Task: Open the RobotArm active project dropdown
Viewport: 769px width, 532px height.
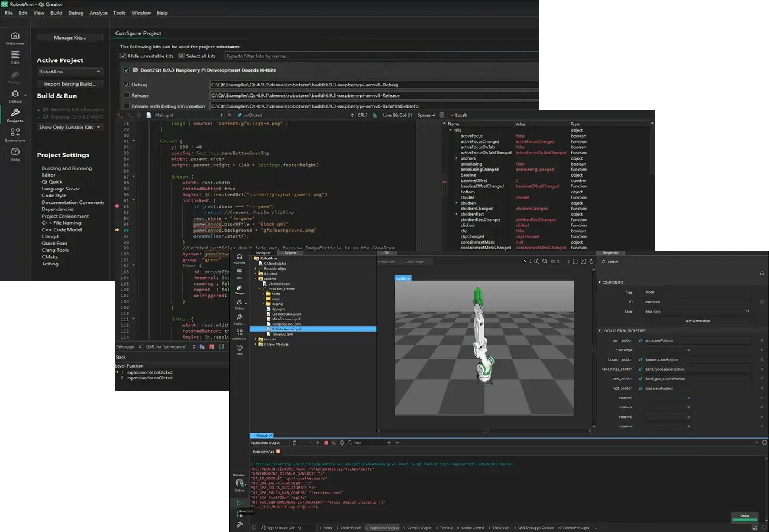Action: pos(70,72)
